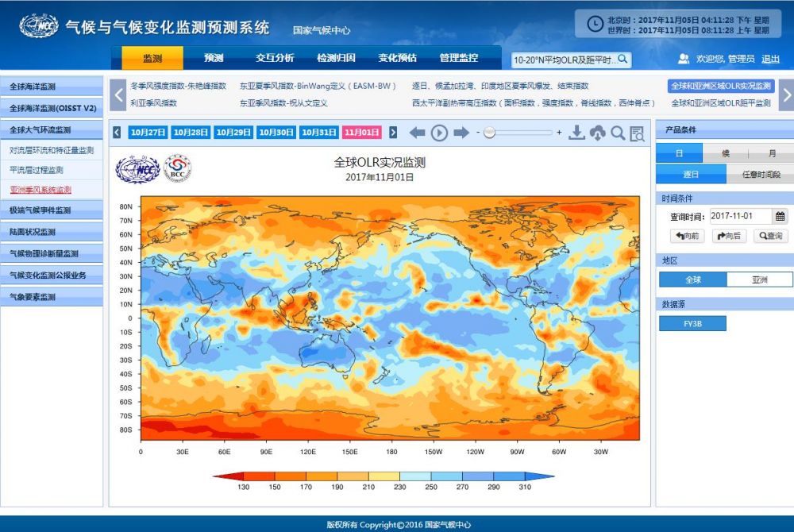Click the 查询 query button

point(771,236)
